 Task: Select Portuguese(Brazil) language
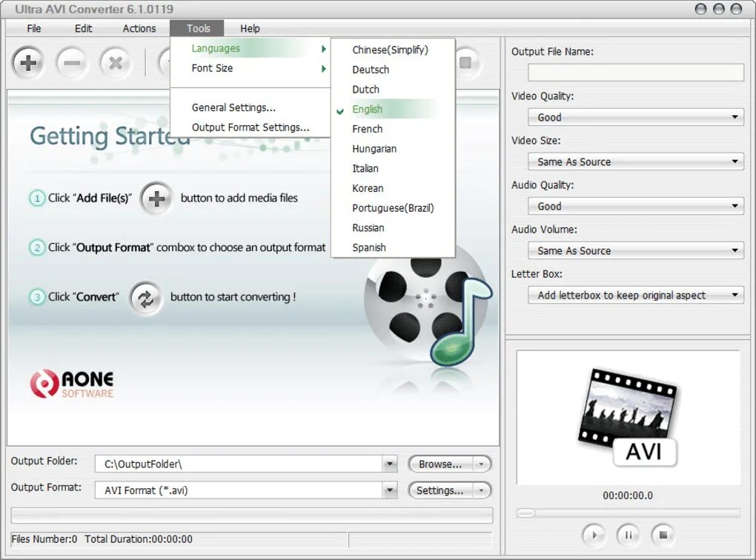(x=393, y=207)
